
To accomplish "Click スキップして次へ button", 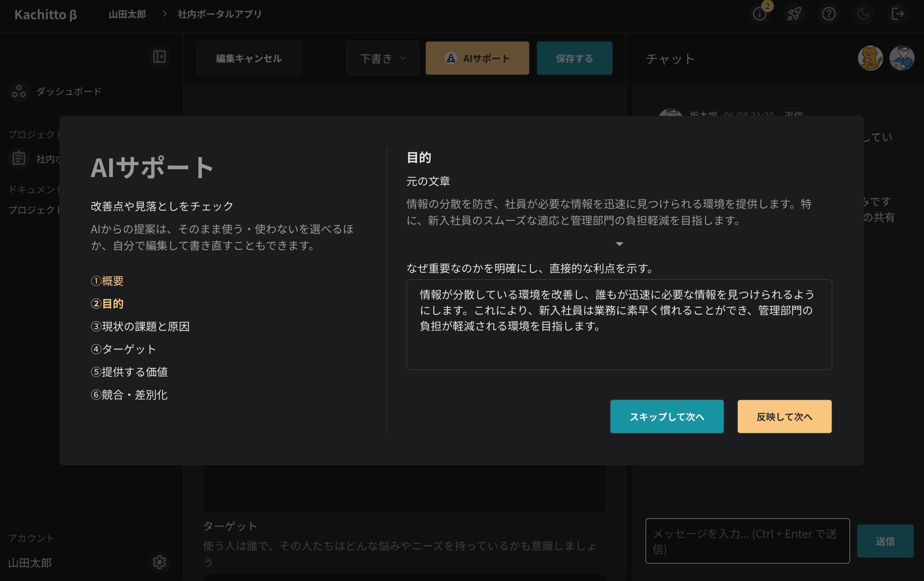I will [x=667, y=417].
